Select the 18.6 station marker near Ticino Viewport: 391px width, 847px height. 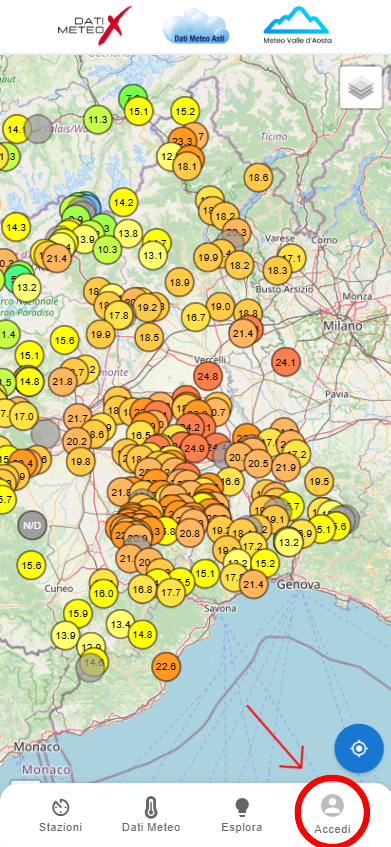pyautogui.click(x=258, y=177)
